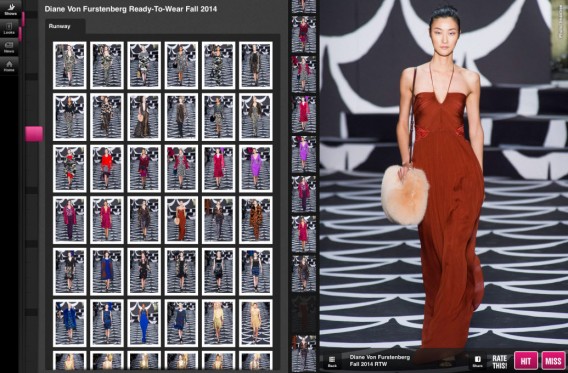Open the rust gown thumbnail in the runway grid
The image size is (568, 373).
181,220
